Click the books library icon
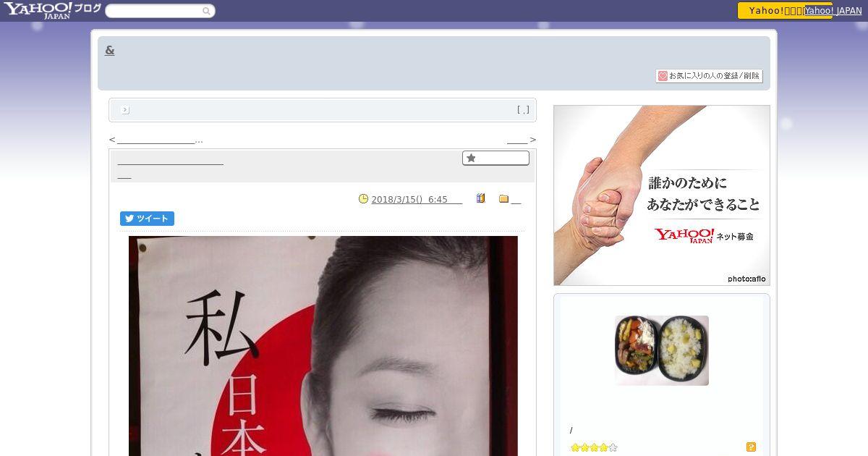 pos(480,198)
